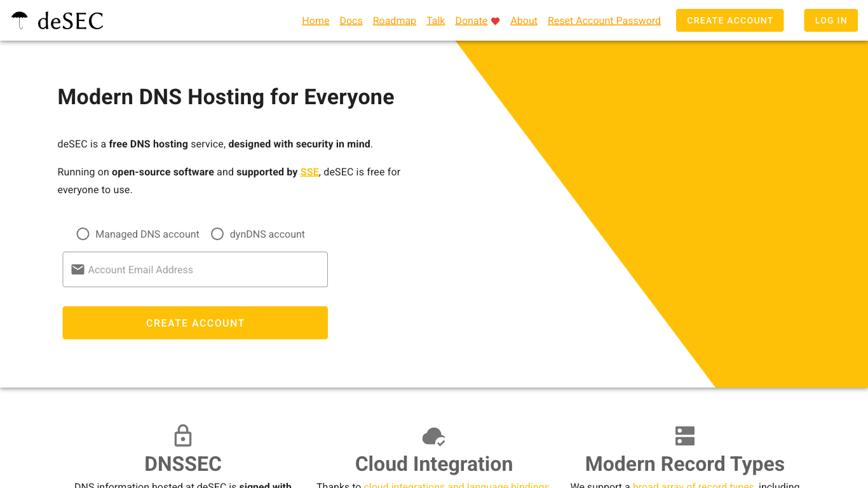The width and height of the screenshot is (868, 488).
Task: Open the Talk navigation link
Action: (436, 20)
